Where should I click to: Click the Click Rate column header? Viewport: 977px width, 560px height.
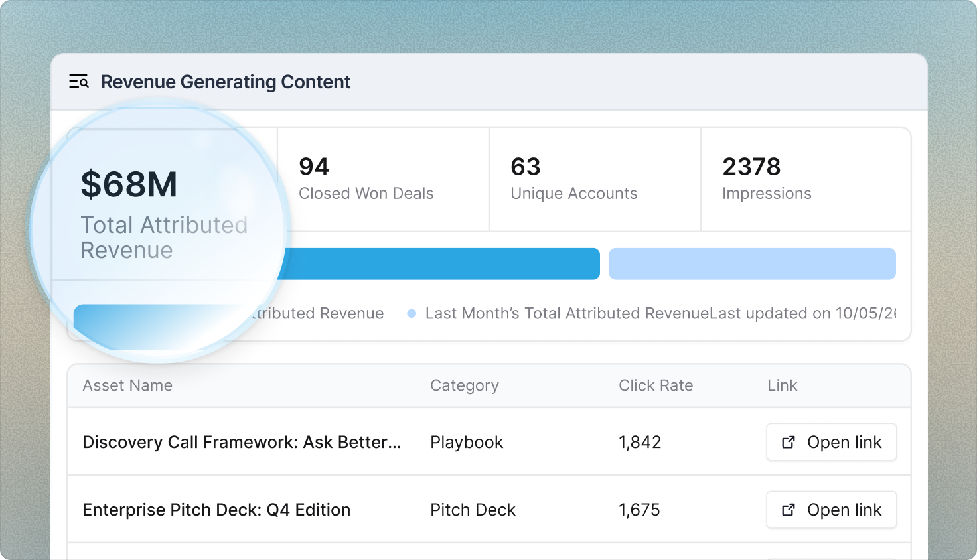(x=656, y=385)
